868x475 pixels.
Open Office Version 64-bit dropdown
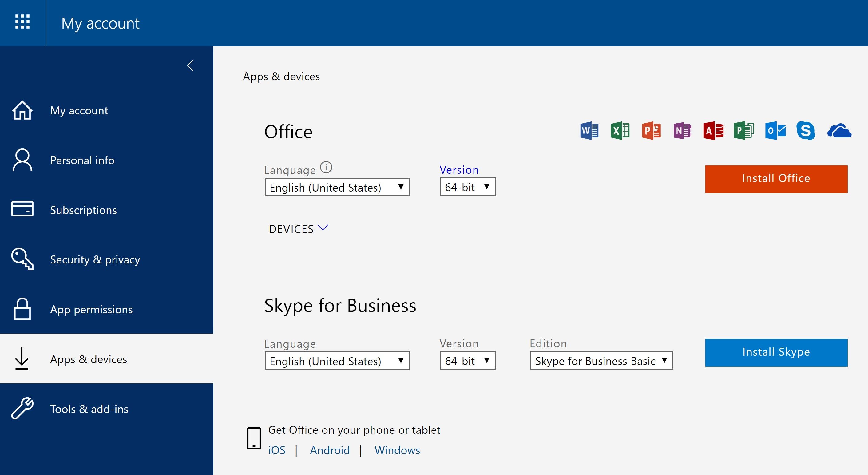(x=468, y=187)
